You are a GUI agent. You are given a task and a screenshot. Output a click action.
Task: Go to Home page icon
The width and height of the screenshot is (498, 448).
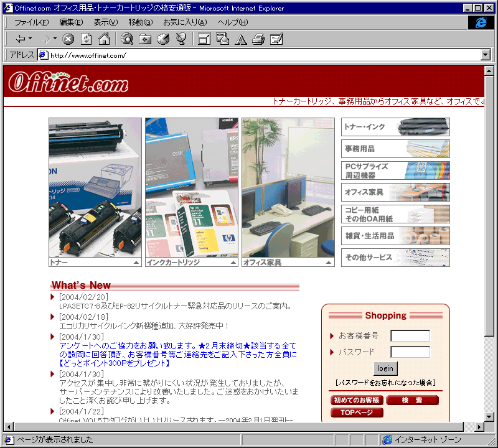[104, 39]
